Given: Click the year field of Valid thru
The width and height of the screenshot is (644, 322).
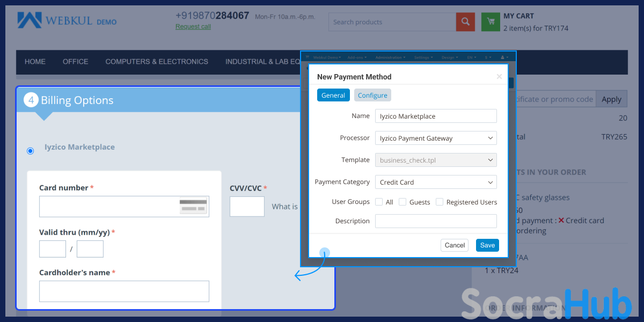Looking at the screenshot, I should (90, 249).
